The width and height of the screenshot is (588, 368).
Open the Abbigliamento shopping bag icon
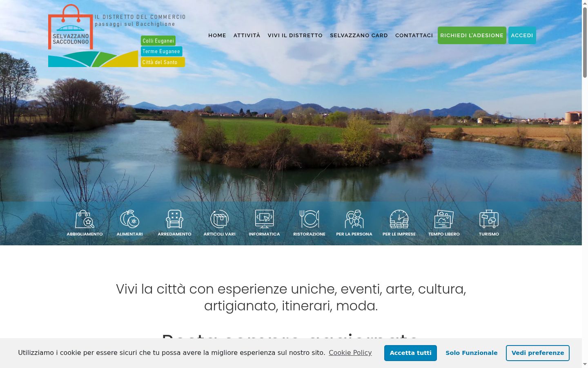(x=85, y=219)
